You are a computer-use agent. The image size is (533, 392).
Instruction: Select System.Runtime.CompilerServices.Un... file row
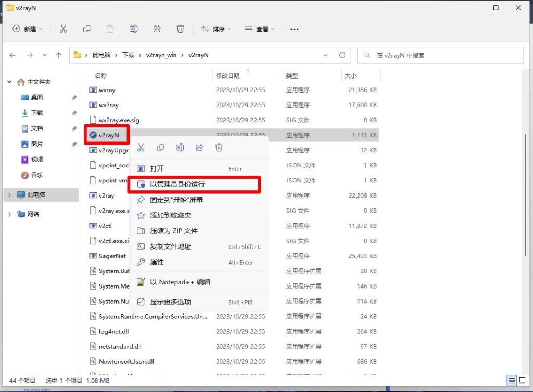pos(233,316)
